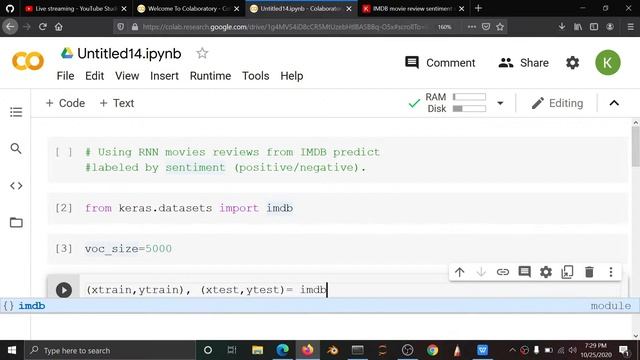Open the Windows Start menu
The image size is (640, 360).
click(x=12, y=350)
